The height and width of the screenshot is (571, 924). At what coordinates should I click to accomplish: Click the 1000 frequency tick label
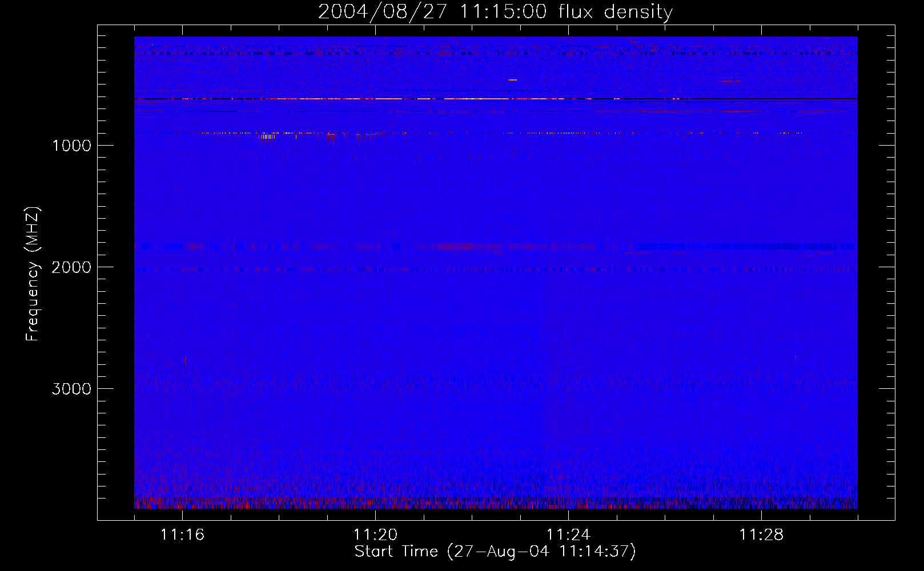pyautogui.click(x=71, y=146)
